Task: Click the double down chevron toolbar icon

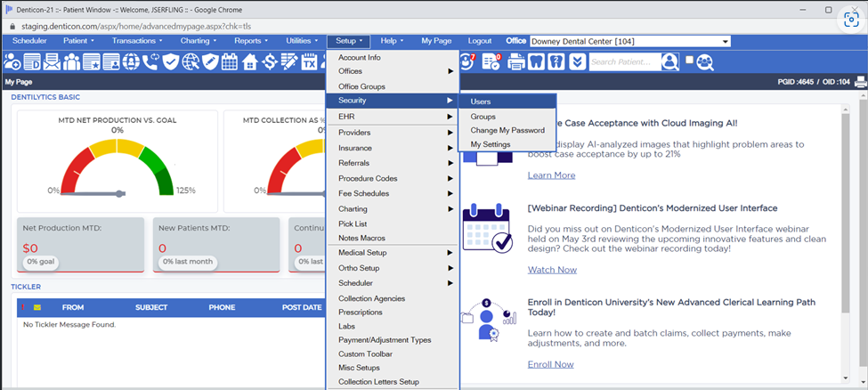Action: point(577,61)
